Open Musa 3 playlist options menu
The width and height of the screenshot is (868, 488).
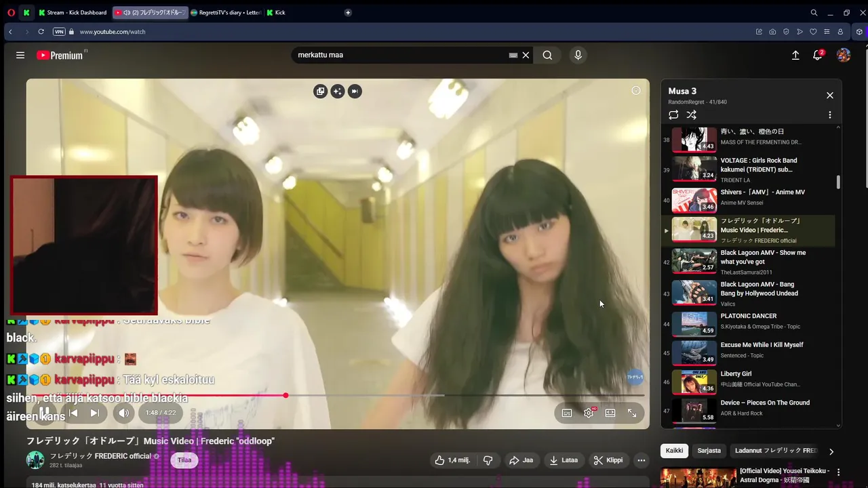pyautogui.click(x=829, y=115)
